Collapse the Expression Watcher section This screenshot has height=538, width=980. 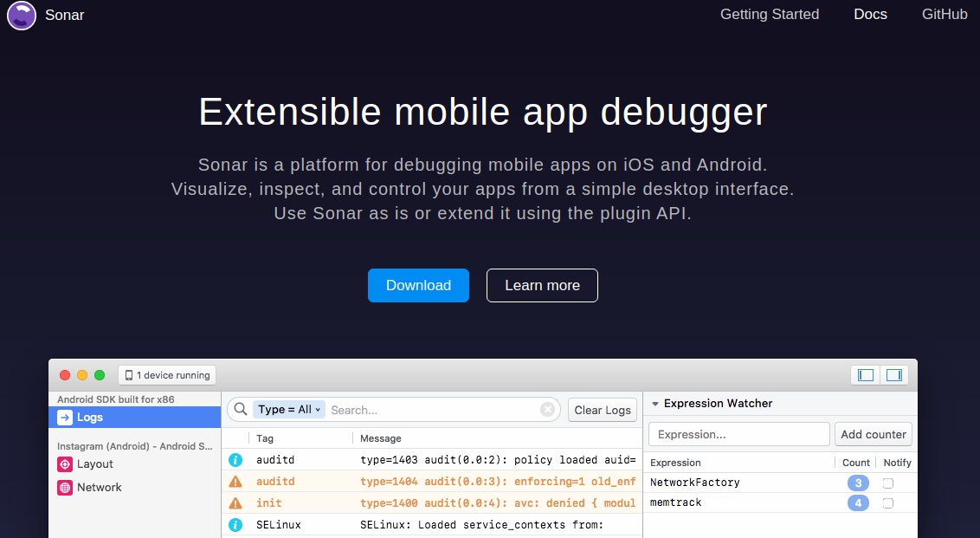coord(655,404)
